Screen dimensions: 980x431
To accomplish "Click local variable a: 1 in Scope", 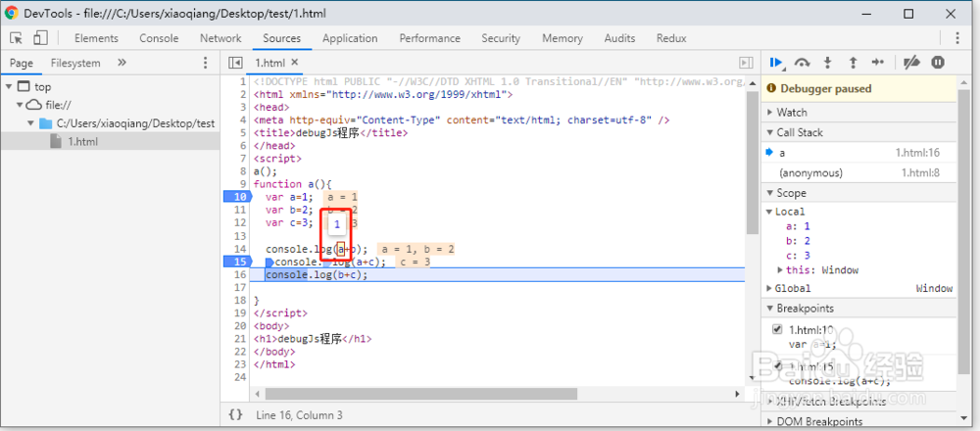I will click(x=798, y=226).
